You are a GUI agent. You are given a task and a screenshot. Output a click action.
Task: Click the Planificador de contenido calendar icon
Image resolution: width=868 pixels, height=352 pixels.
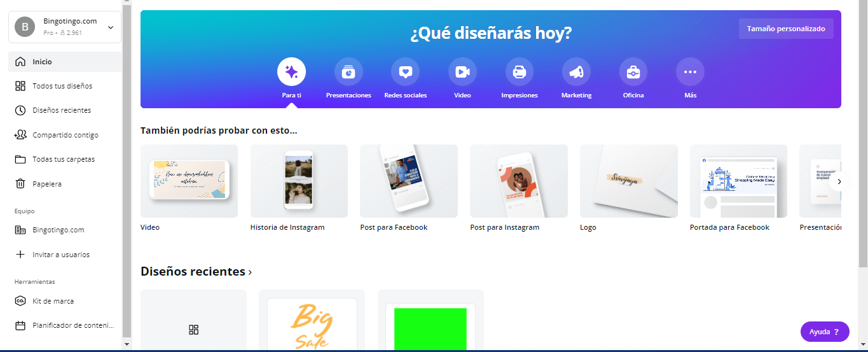click(20, 325)
